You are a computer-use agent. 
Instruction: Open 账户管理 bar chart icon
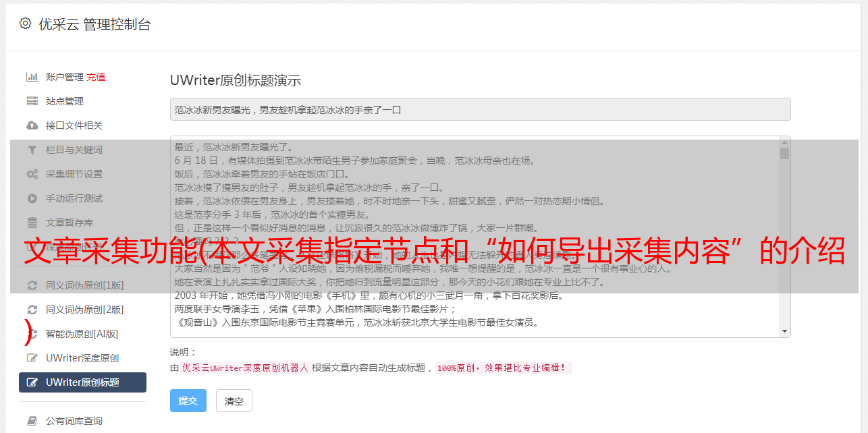[x=32, y=77]
